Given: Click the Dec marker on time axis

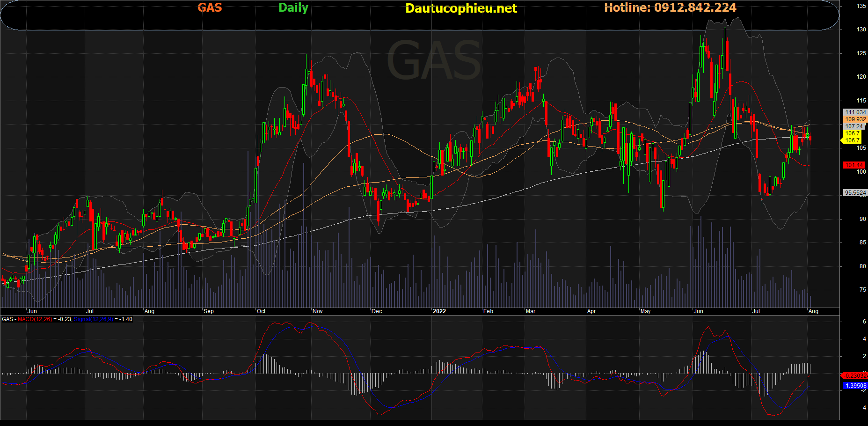Looking at the screenshot, I should [x=376, y=311].
